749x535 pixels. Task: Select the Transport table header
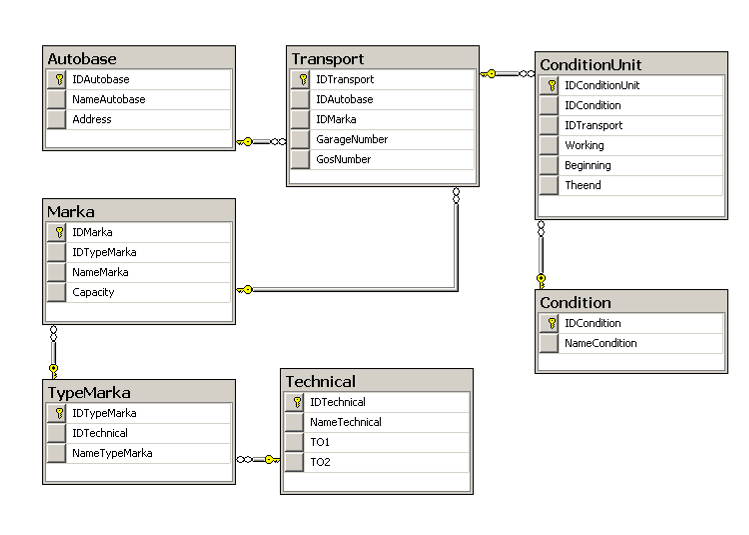[383, 58]
